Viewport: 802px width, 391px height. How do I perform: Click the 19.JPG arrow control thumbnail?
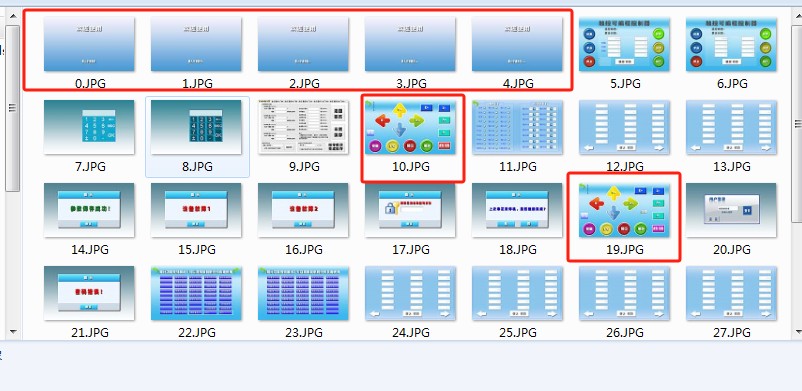[624, 210]
